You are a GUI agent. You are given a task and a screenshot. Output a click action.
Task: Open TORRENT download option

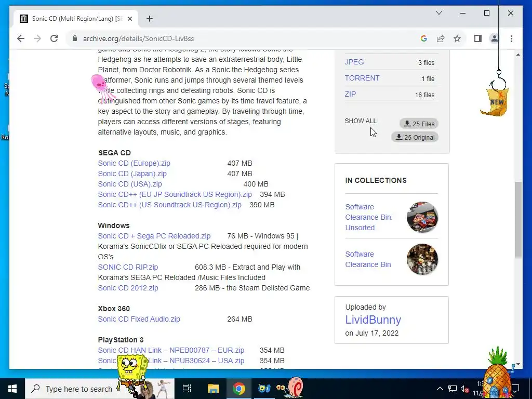click(362, 78)
